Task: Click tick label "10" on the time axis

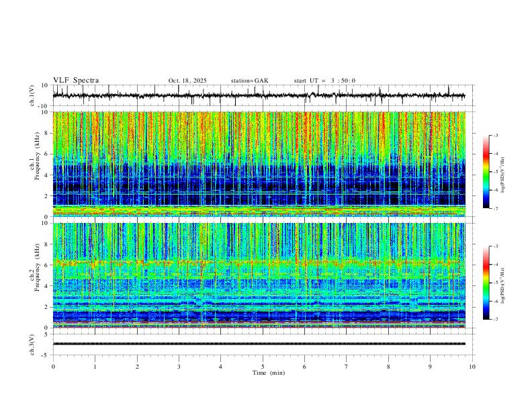Action: click(472, 367)
